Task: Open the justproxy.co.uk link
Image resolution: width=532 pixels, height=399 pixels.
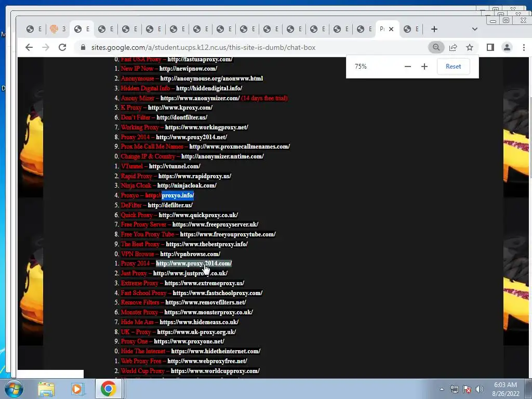Action: coord(190,273)
